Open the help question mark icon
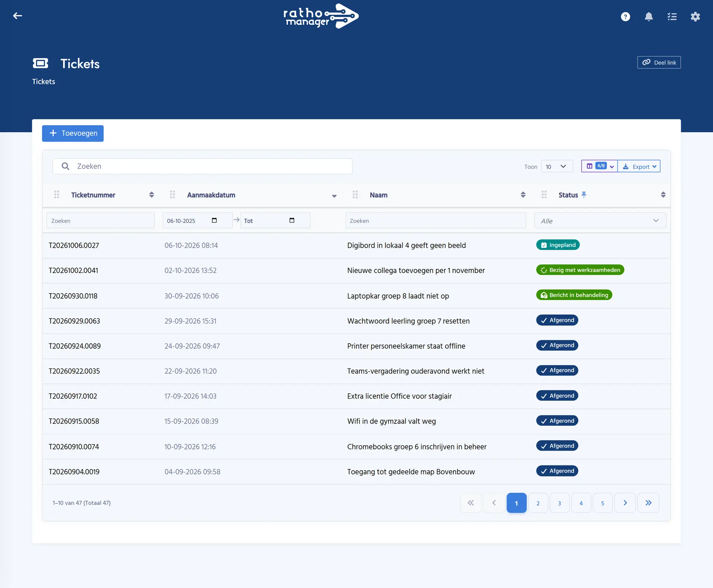Image resolution: width=713 pixels, height=588 pixels. (x=625, y=17)
